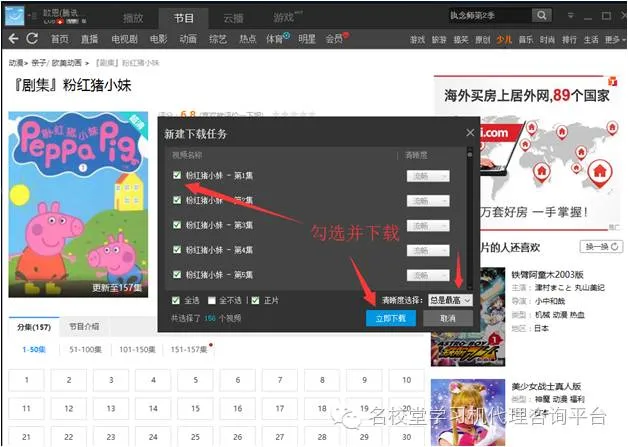Viewport: 628px width, 447px height.
Task: Open 会员 in navigation bar
Action: [334, 39]
